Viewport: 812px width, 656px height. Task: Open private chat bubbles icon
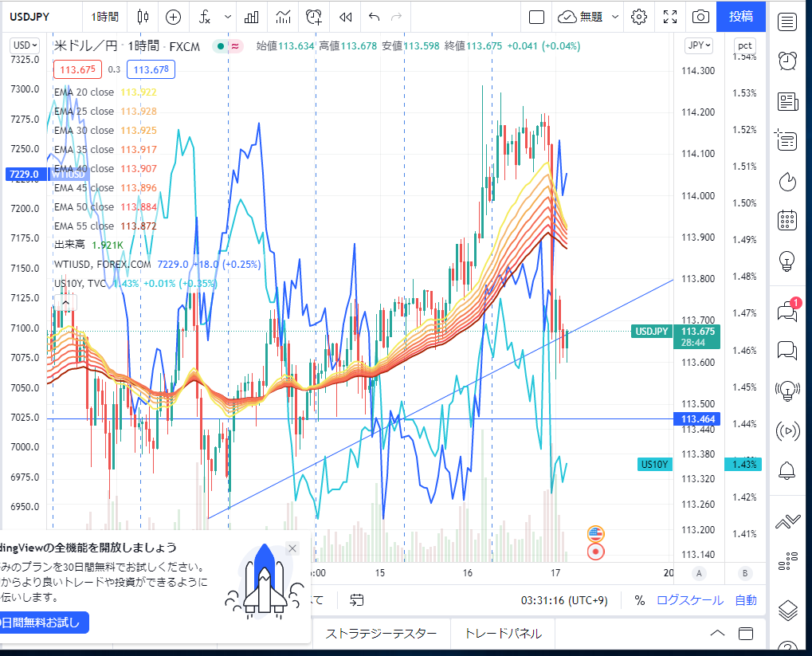[787, 351]
